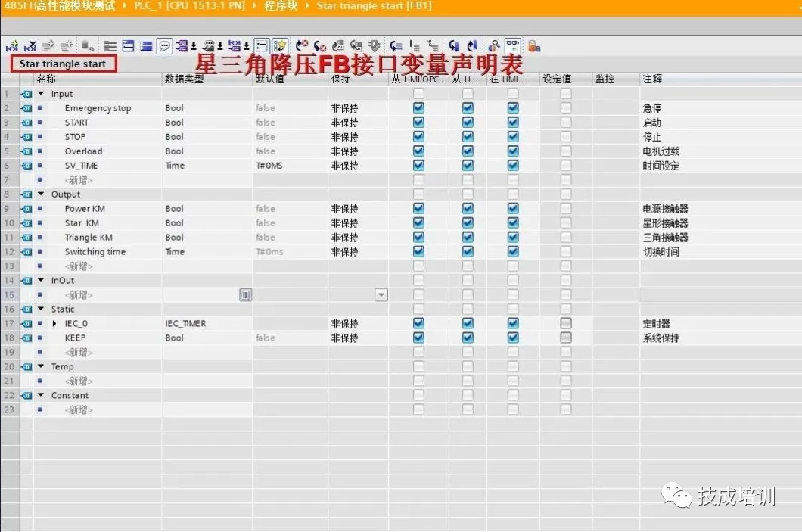Click the row icon beside Emergency stop
The image size is (802, 532).
pos(26,108)
